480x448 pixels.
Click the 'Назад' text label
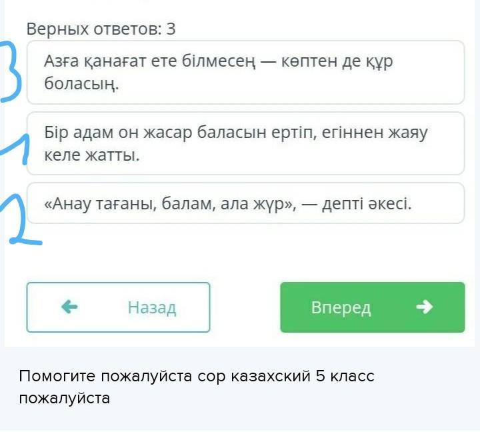[x=152, y=307]
